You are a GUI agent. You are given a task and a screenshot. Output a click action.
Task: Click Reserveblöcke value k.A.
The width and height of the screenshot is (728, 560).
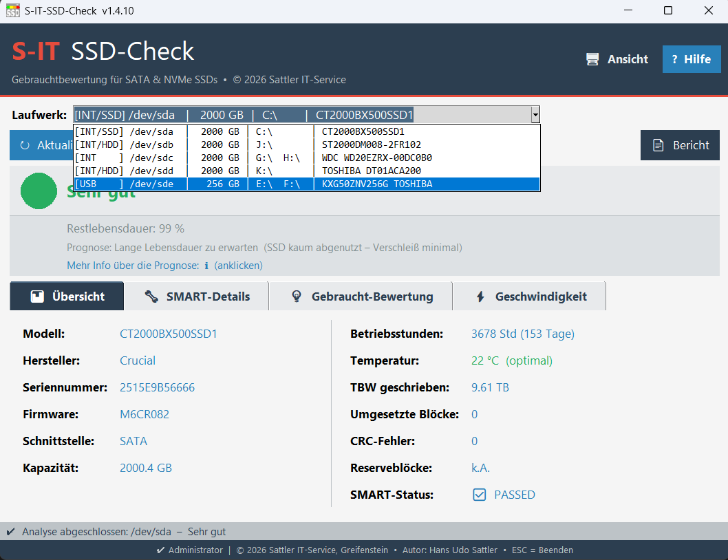480,468
